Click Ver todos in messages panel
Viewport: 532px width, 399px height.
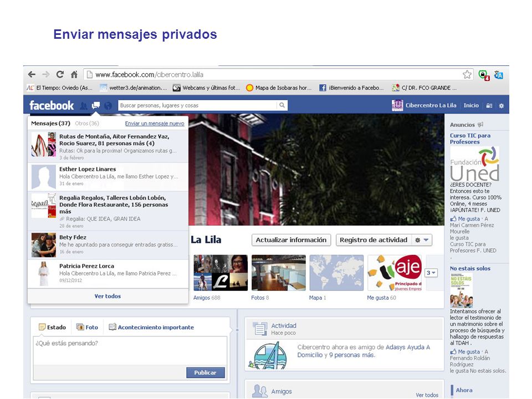108,296
